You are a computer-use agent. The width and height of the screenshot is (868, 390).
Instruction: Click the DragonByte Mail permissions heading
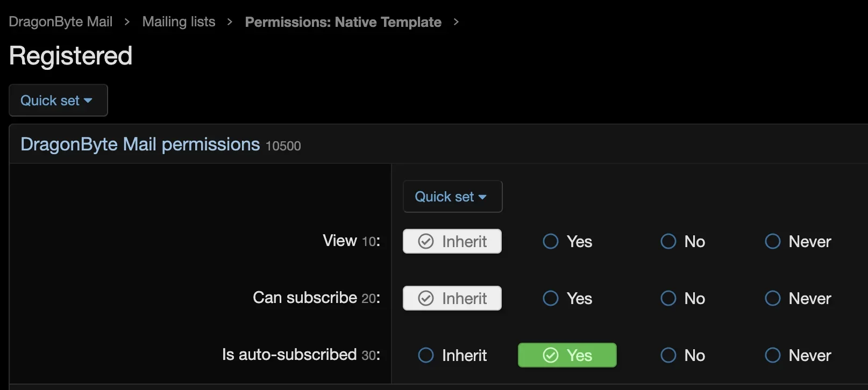point(140,145)
